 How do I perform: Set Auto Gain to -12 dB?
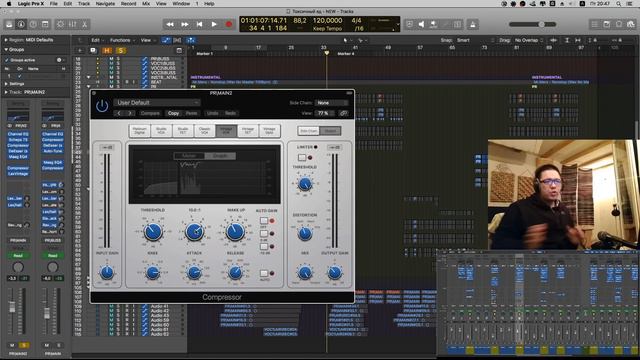264,247
